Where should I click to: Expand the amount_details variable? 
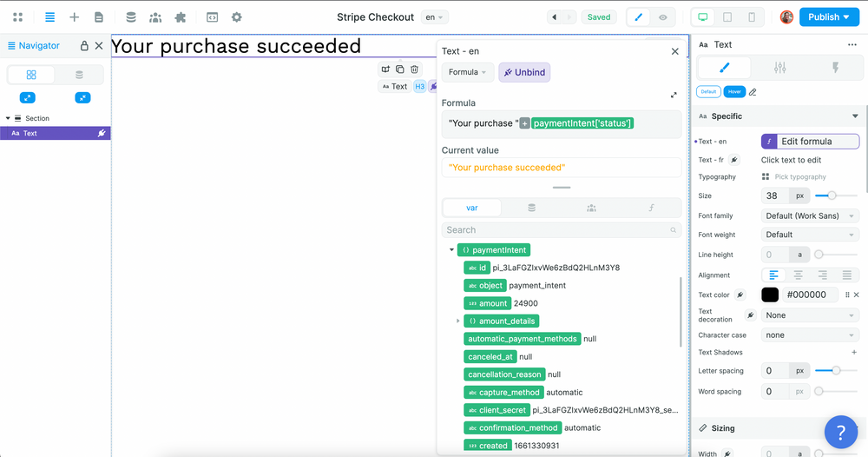pos(458,321)
